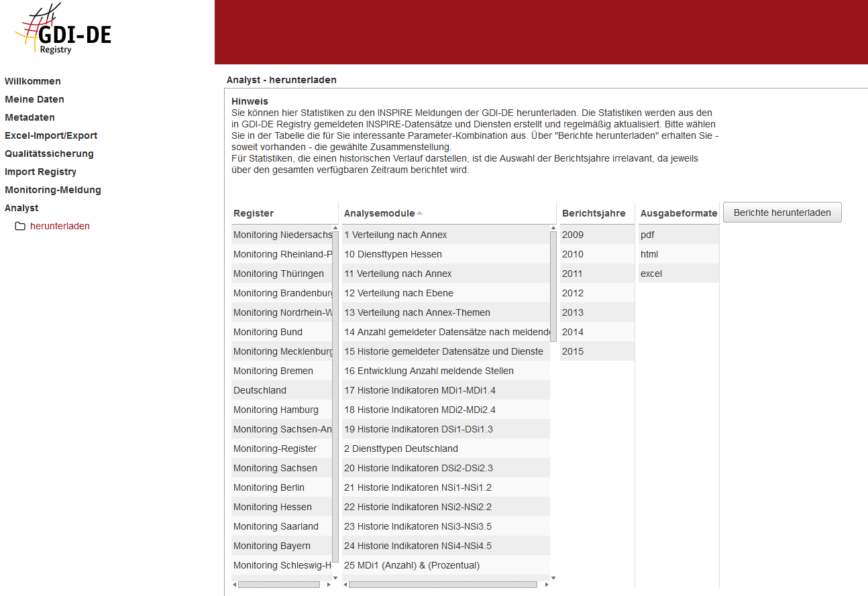The height and width of the screenshot is (596, 868).
Task: Pick excel as output format
Action: [651, 274]
